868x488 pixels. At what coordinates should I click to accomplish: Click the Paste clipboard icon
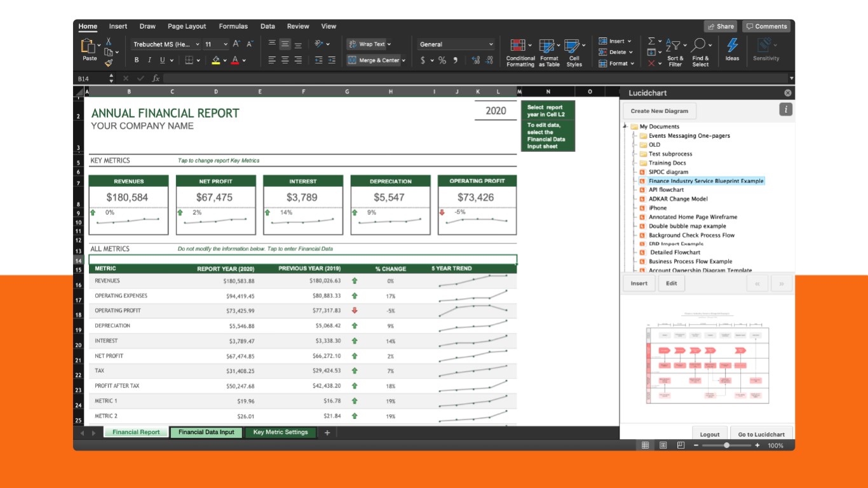click(x=88, y=46)
